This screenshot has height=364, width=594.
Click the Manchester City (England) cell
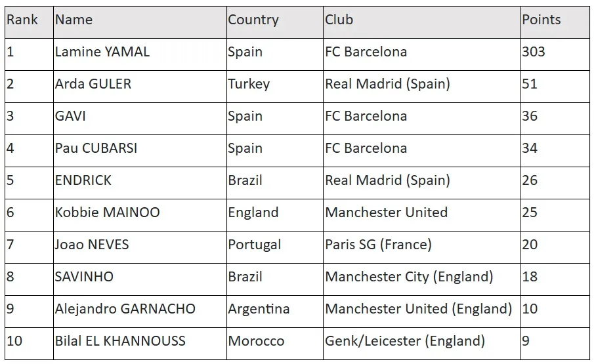410,277
